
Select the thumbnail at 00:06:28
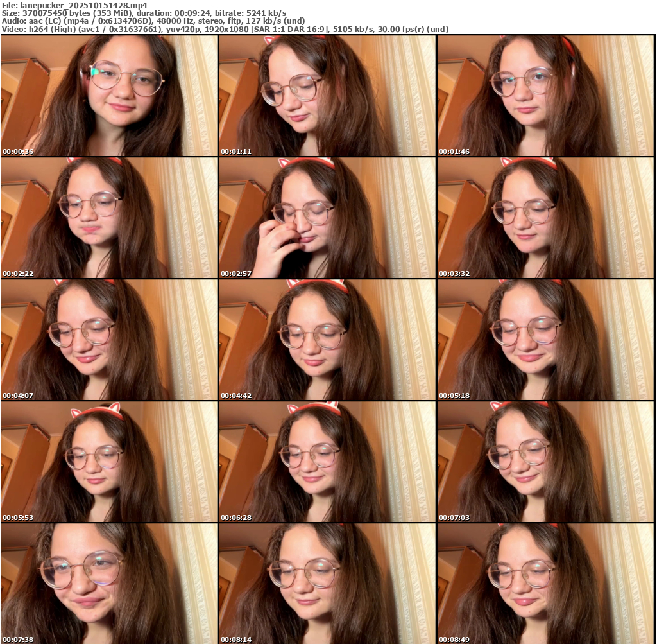328,462
